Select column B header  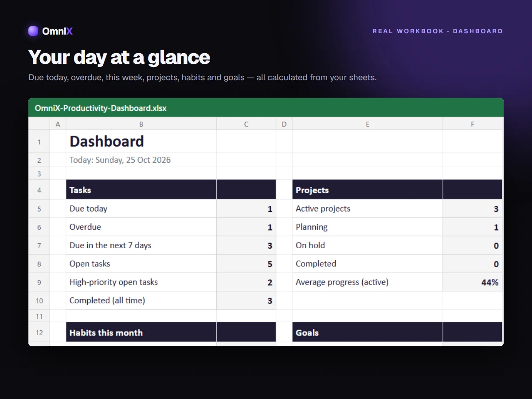(x=141, y=125)
